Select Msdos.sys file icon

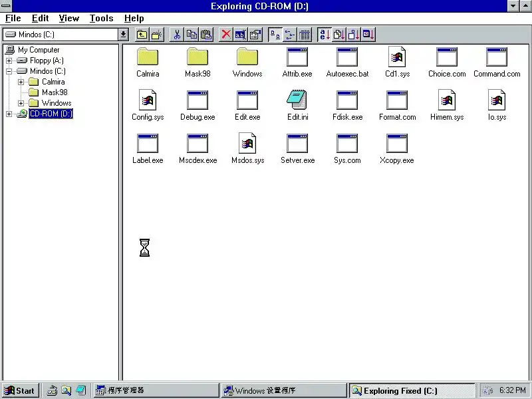pyautogui.click(x=247, y=148)
